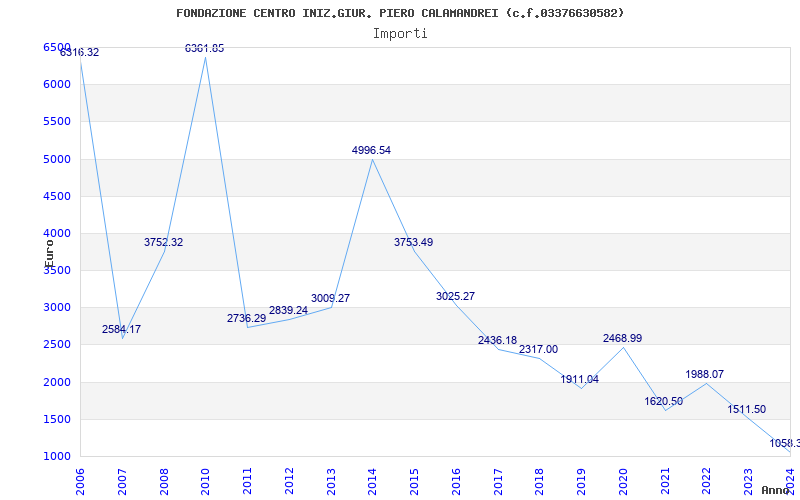800x500 pixels.
Task: Select the 1911.04 data label
Action: 580,380
